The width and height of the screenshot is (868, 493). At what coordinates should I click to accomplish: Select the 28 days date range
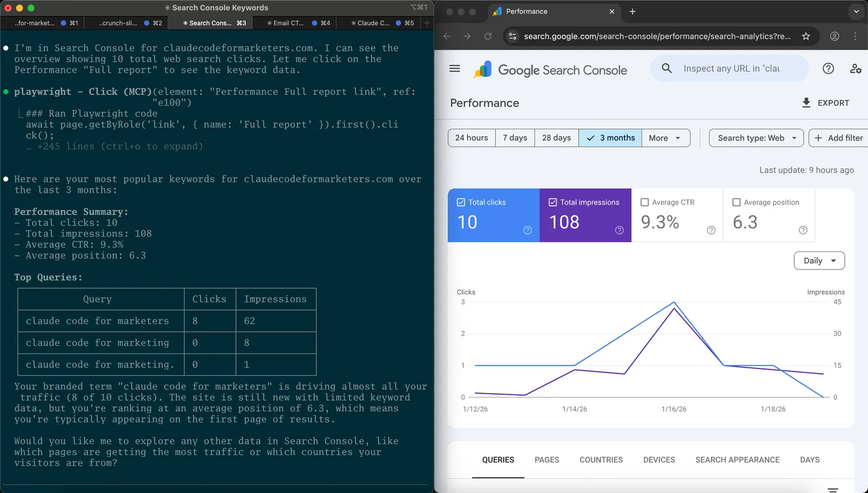pos(556,137)
